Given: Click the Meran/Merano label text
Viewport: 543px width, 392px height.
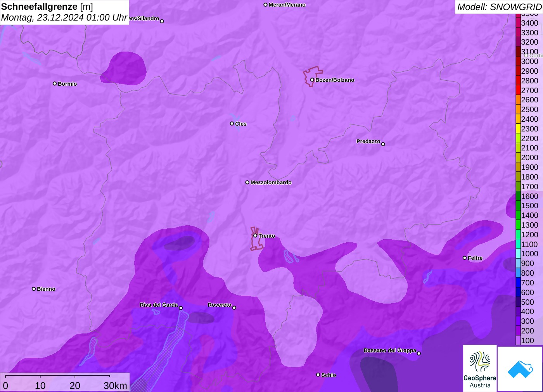Looking at the screenshot, I should point(287,5).
